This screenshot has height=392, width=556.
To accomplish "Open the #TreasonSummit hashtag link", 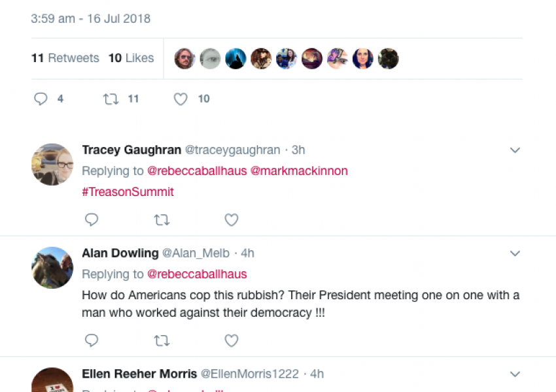I will coord(128,192).
